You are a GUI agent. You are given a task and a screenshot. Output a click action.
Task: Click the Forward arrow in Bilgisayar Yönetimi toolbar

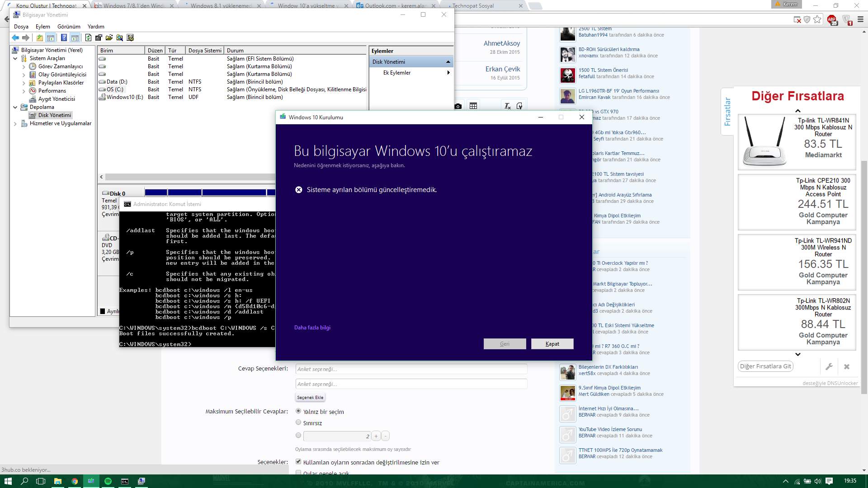pos(26,38)
